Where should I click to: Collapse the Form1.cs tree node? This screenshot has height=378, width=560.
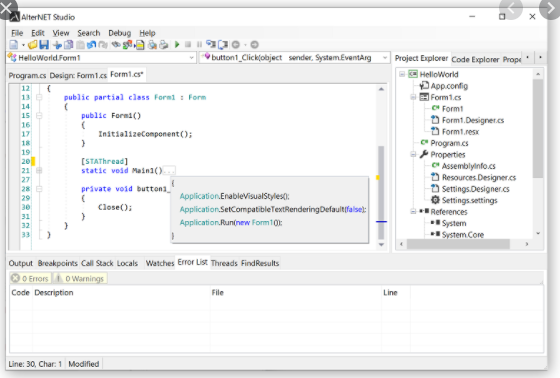click(413, 97)
